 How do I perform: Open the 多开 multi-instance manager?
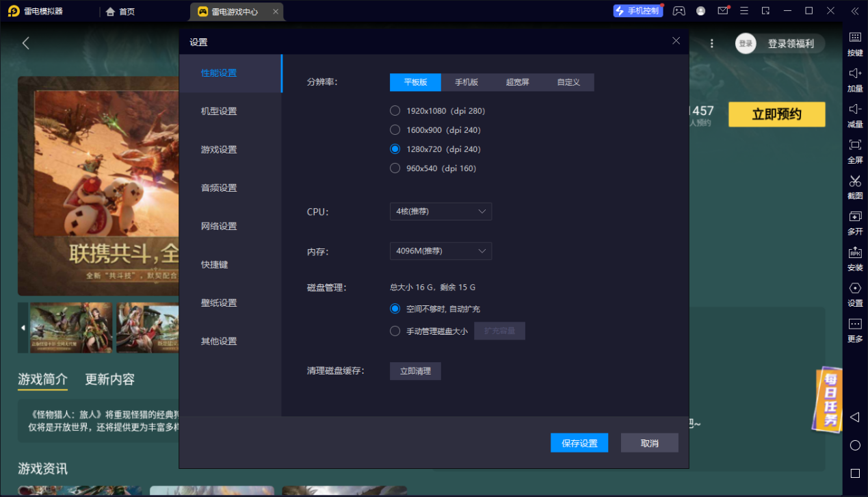pyautogui.click(x=855, y=216)
